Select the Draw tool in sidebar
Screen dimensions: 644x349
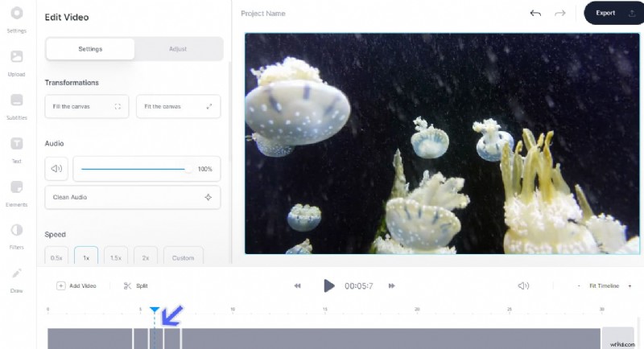(16, 280)
